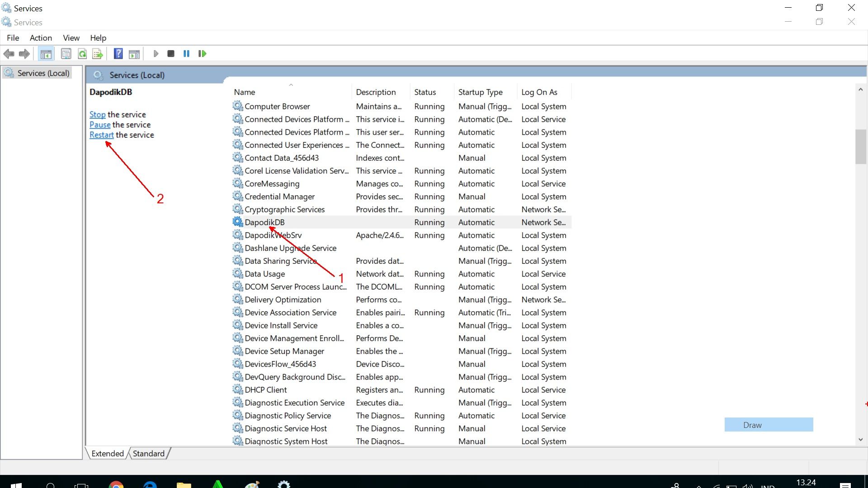868x488 pixels.
Task: Sort by the Description column header
Action: tap(381, 92)
